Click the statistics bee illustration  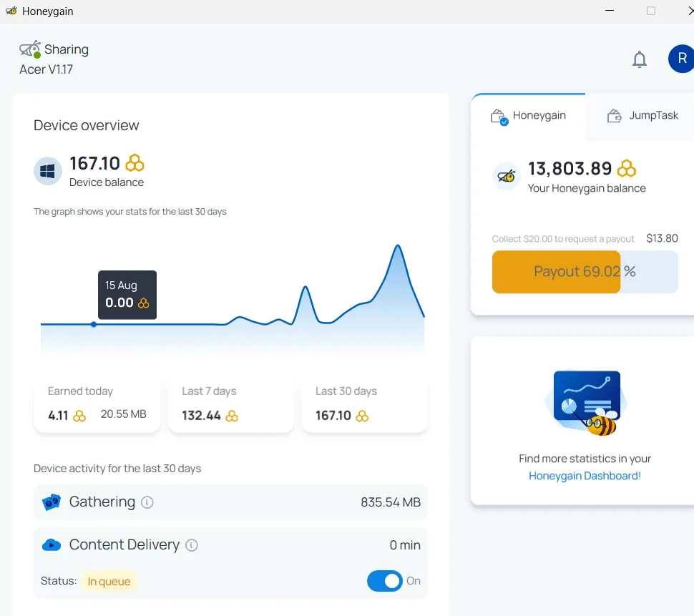(x=585, y=403)
